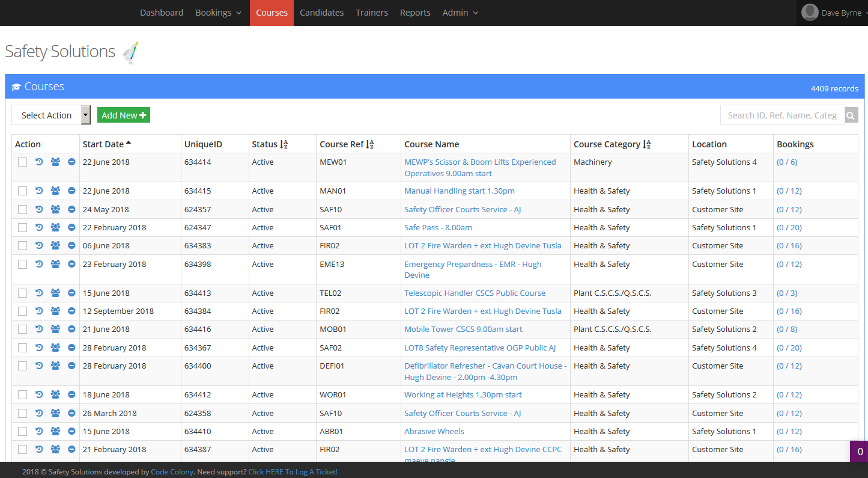Select the Telescopic Handler row checkbox
This screenshot has height=478, width=868.
22,293
